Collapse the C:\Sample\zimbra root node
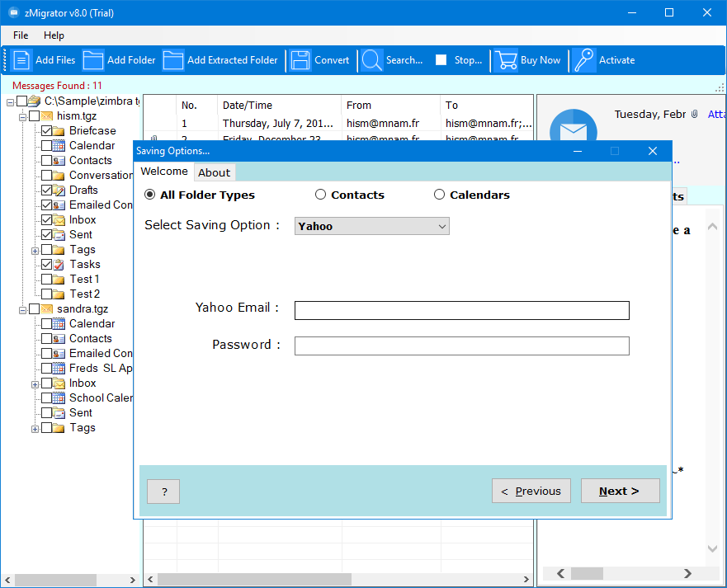Image resolution: width=727 pixels, height=588 pixels. tap(10, 102)
